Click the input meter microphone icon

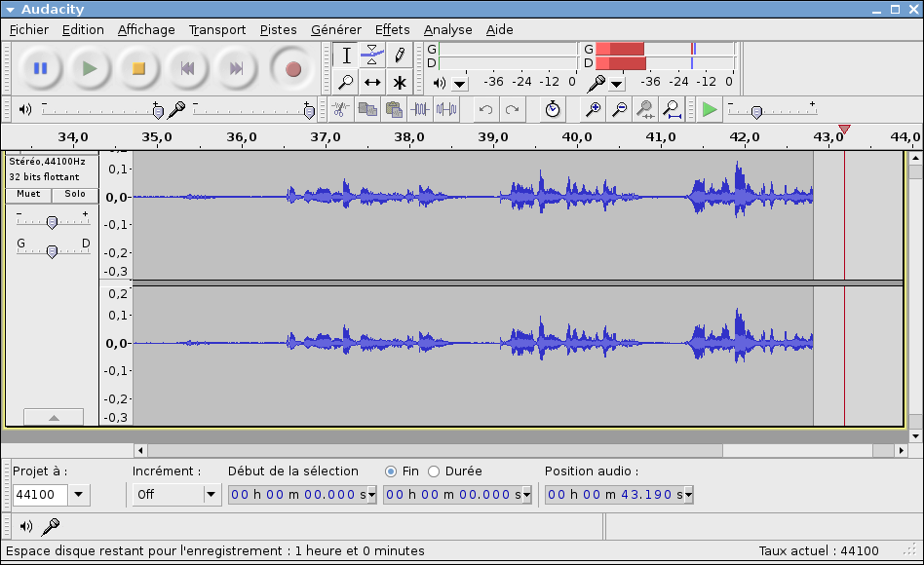(596, 84)
